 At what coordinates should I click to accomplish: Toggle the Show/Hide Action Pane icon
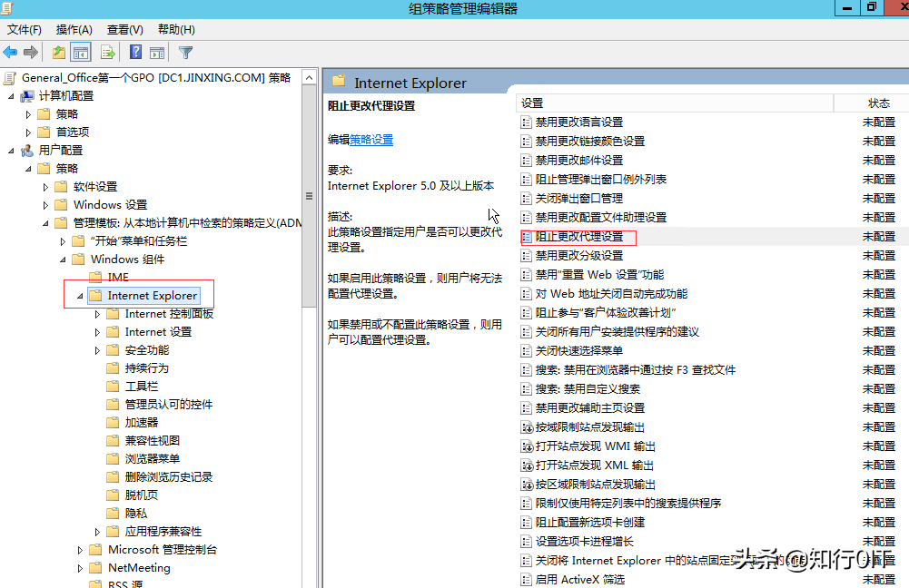click(x=157, y=53)
